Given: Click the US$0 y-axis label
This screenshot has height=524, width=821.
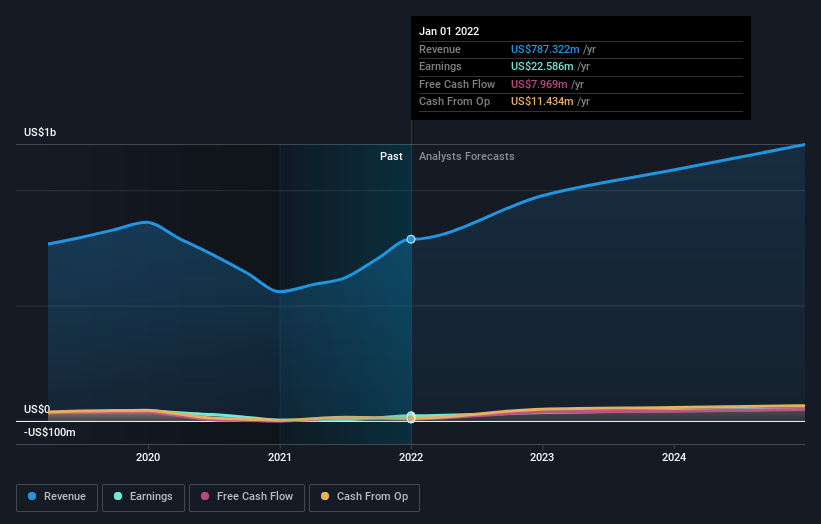Looking at the screenshot, I should (37, 409).
